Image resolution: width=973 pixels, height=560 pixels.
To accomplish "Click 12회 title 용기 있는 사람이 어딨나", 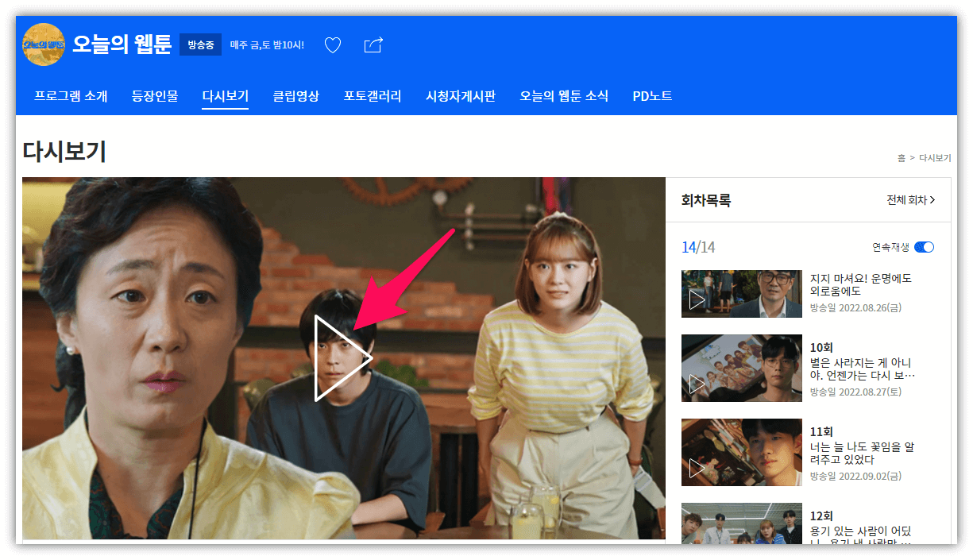I will point(861,536).
